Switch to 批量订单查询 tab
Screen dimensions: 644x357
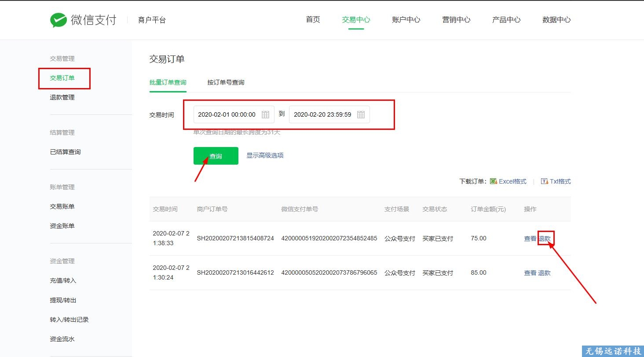coord(168,82)
